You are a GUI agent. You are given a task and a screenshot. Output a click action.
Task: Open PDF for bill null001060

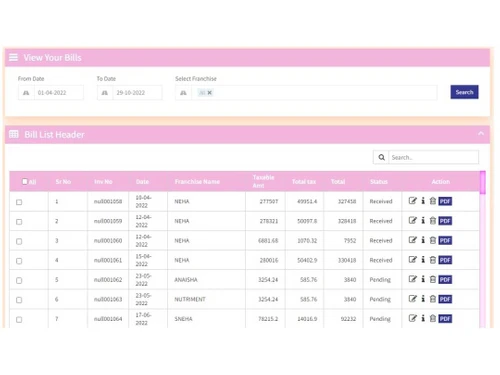tap(445, 241)
